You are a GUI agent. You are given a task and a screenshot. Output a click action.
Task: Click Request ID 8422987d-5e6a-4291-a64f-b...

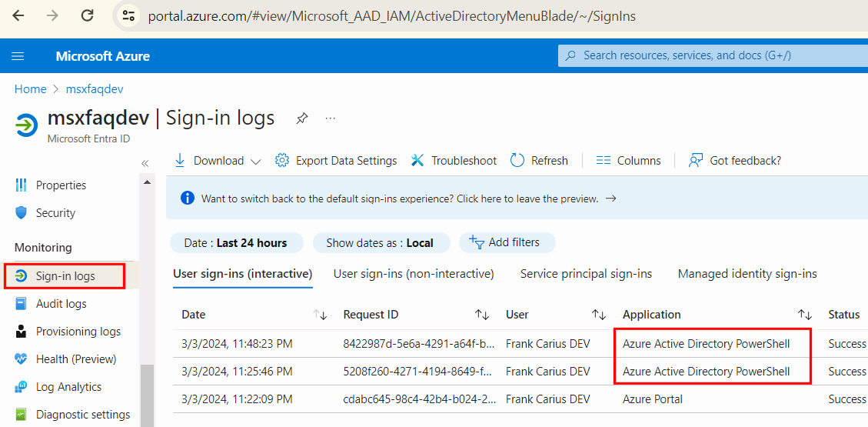(x=417, y=344)
